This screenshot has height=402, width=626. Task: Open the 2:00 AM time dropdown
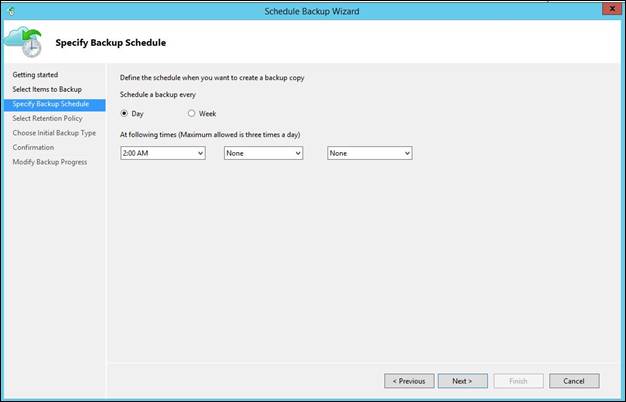coord(163,153)
